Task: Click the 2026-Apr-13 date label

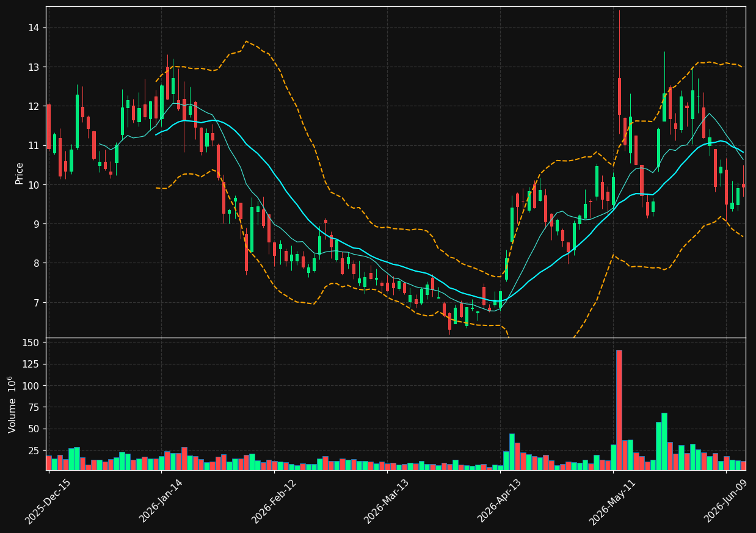Action: tap(500, 501)
